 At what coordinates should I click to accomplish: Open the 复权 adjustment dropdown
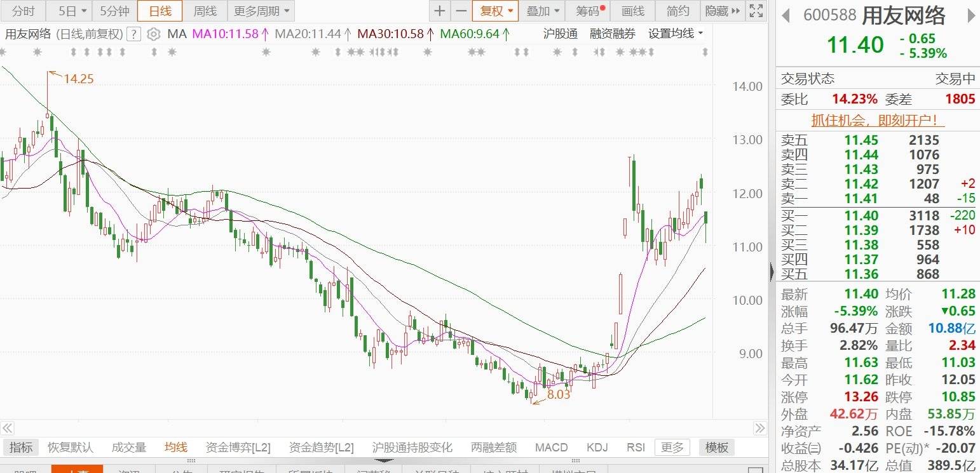495,11
